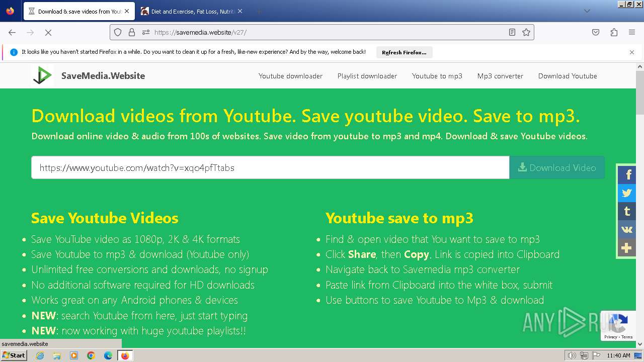Toggle reader view icon in address bar
Image resolution: width=644 pixels, height=362 pixels.
click(x=512, y=32)
